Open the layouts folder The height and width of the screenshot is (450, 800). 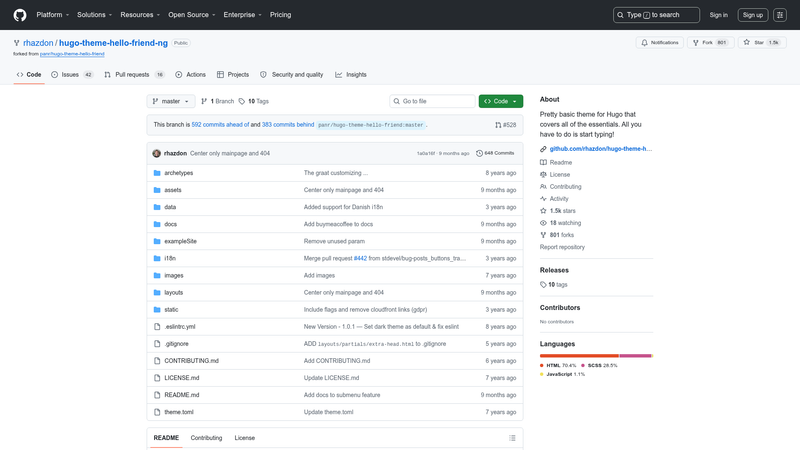173,292
